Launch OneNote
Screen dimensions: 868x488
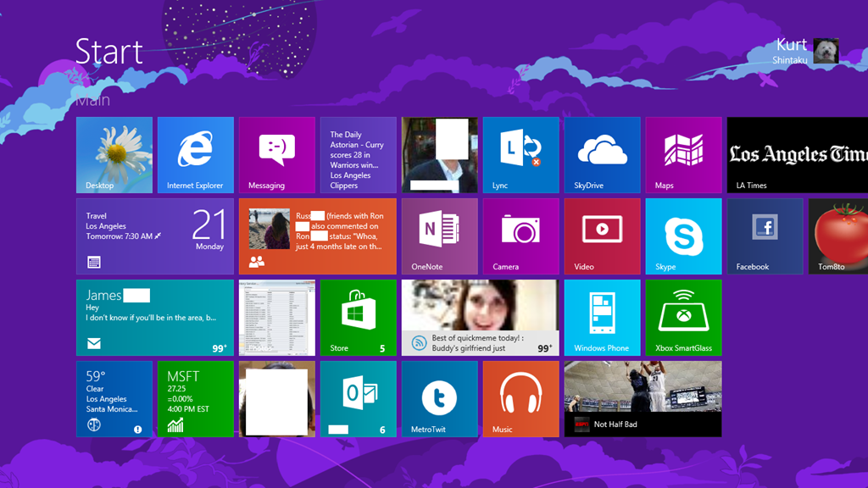click(439, 236)
